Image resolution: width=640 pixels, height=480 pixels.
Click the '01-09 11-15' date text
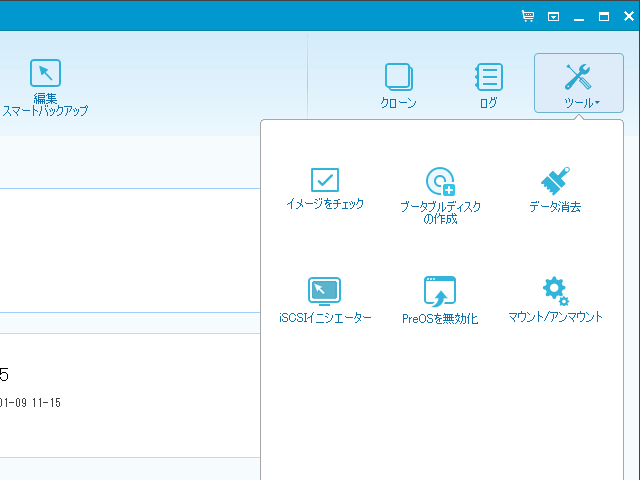click(30, 403)
